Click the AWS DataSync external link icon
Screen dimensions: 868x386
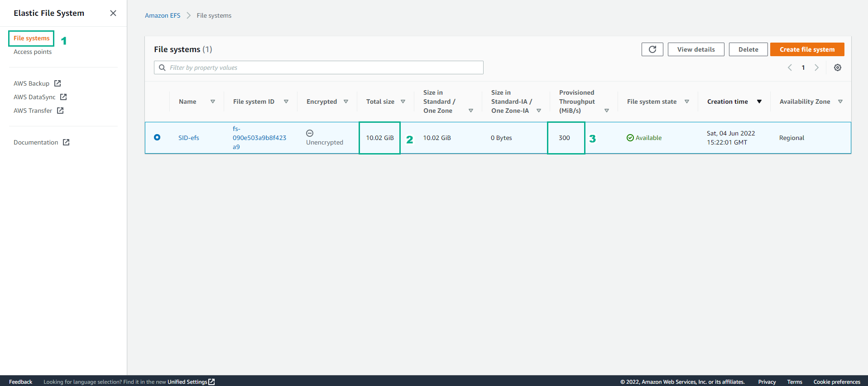(x=63, y=97)
